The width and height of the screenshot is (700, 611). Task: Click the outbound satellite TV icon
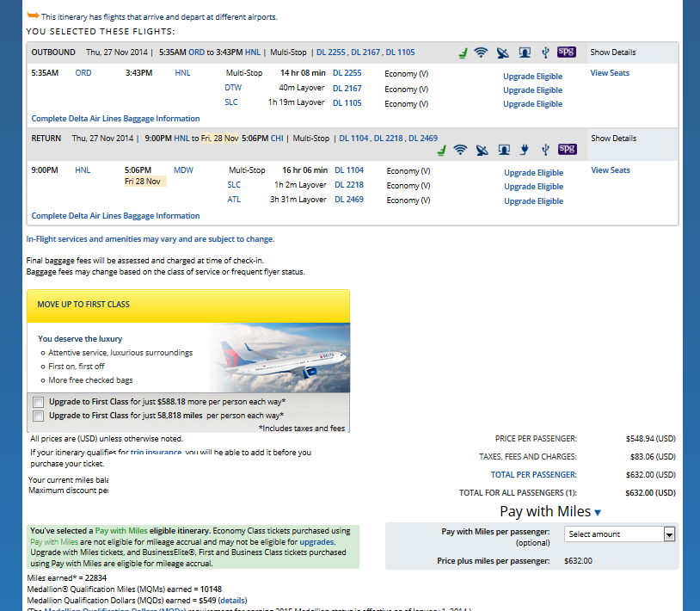point(503,52)
